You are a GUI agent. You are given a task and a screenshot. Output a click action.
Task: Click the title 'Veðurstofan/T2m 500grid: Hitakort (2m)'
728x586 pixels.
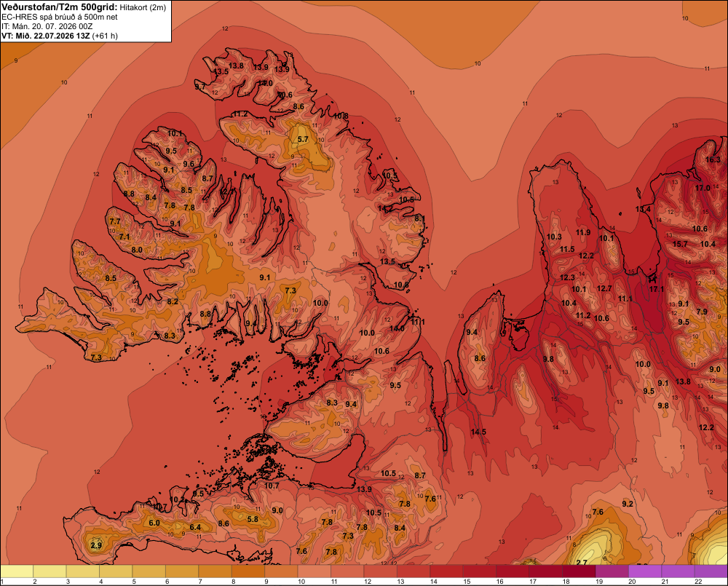pos(84,7)
